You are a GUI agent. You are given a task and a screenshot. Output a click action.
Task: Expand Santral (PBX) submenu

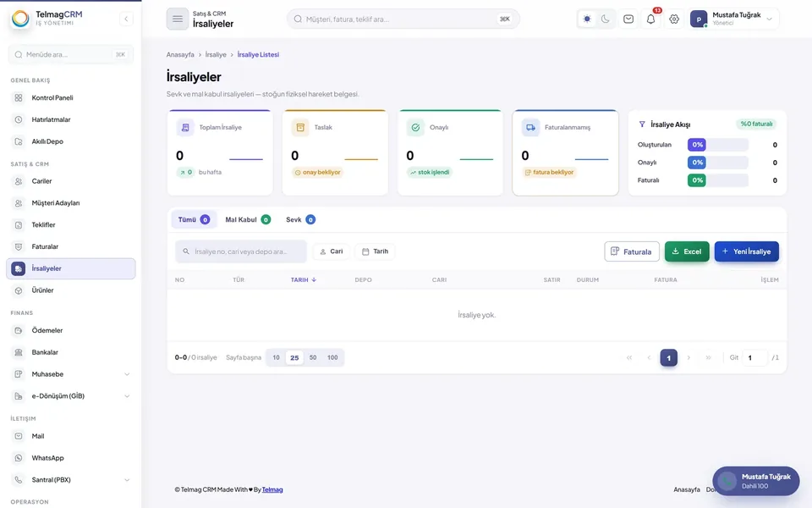tap(70, 479)
